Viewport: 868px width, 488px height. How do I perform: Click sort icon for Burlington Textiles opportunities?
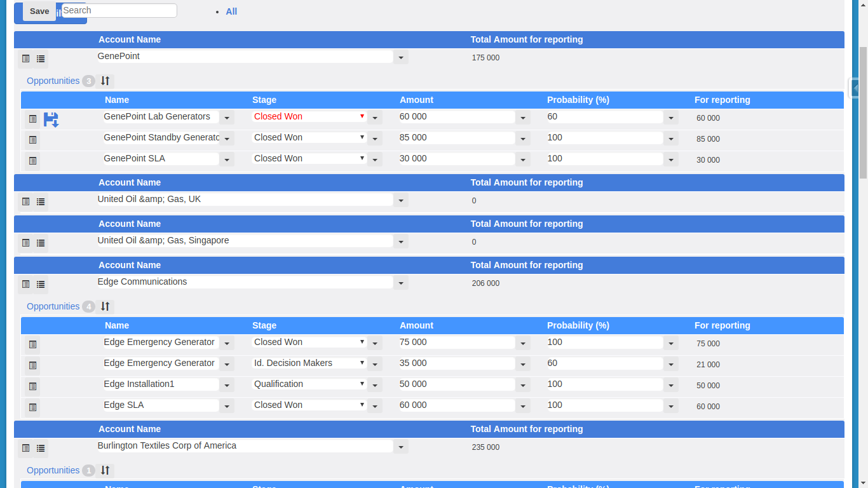click(105, 470)
